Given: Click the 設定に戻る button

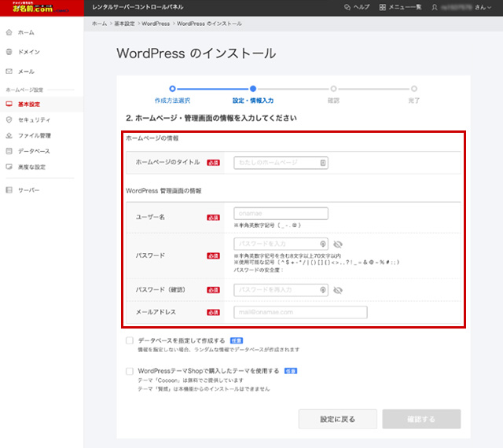Looking at the screenshot, I should coord(337,419).
